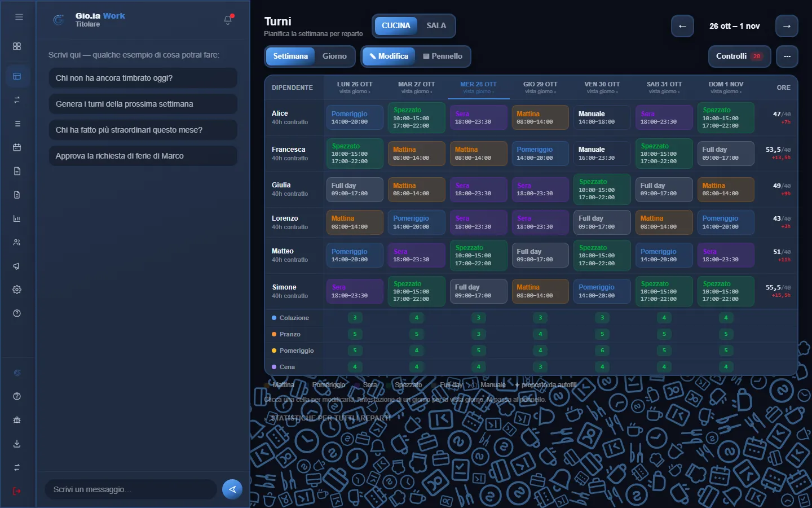Click the calendar icon in sidebar
Viewport: 812px width, 508px height.
tap(17, 147)
